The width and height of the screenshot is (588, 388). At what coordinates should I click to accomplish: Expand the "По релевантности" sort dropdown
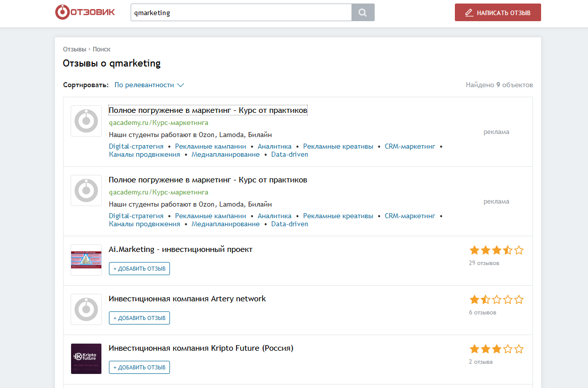pos(149,85)
